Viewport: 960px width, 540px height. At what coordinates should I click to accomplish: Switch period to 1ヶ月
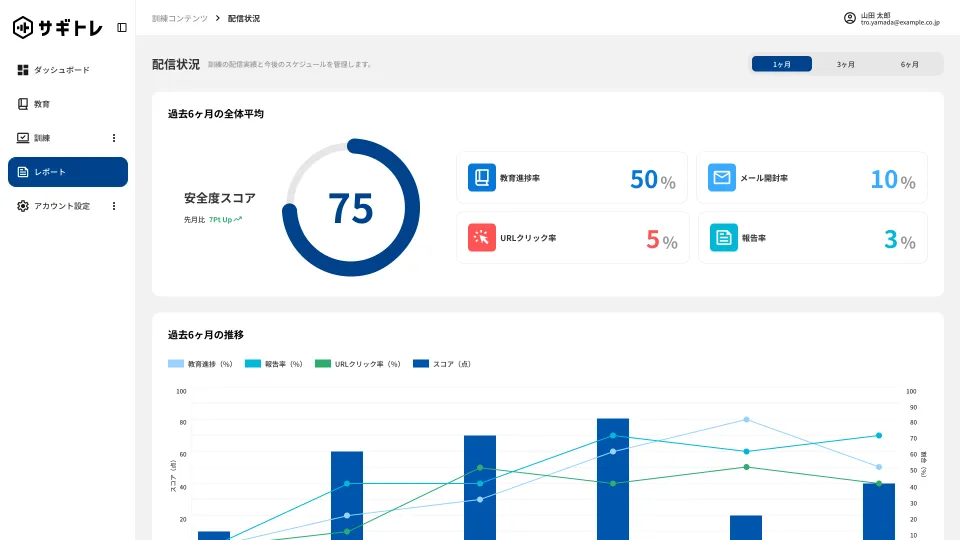coord(782,64)
